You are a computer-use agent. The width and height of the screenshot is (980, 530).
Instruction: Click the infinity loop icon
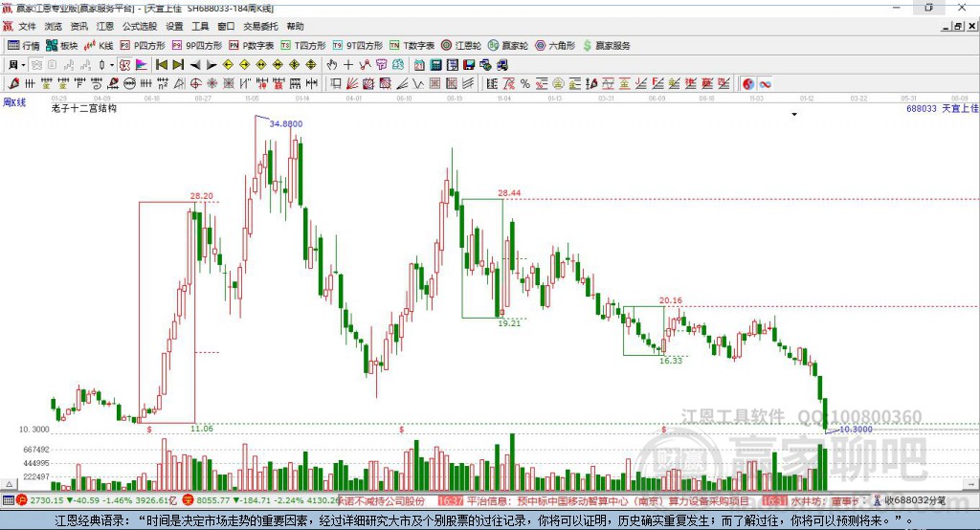(765, 84)
